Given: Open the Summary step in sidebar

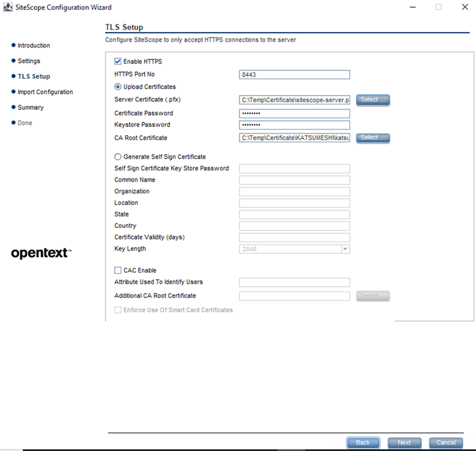Looking at the screenshot, I should pos(30,107).
